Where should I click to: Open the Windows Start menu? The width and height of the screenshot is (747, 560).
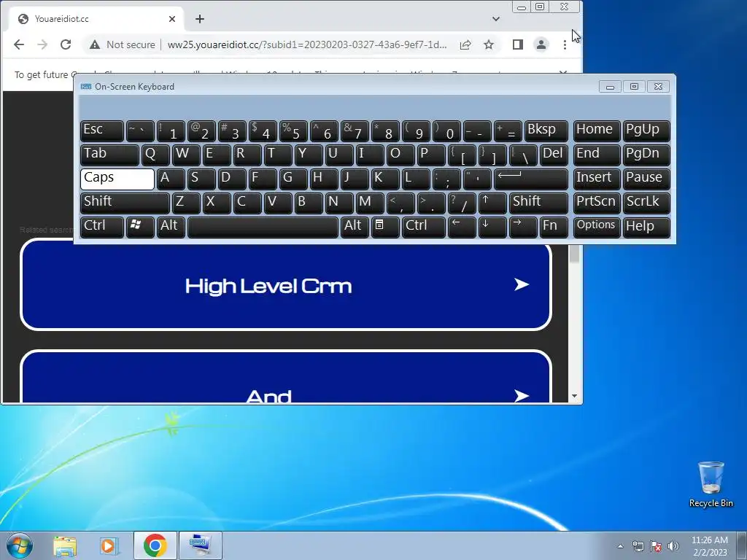pos(20,545)
